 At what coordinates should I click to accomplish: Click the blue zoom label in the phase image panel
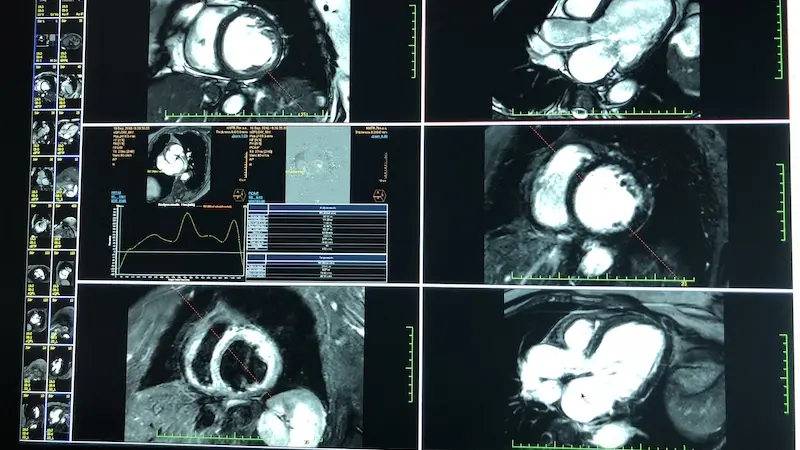pos(380,136)
